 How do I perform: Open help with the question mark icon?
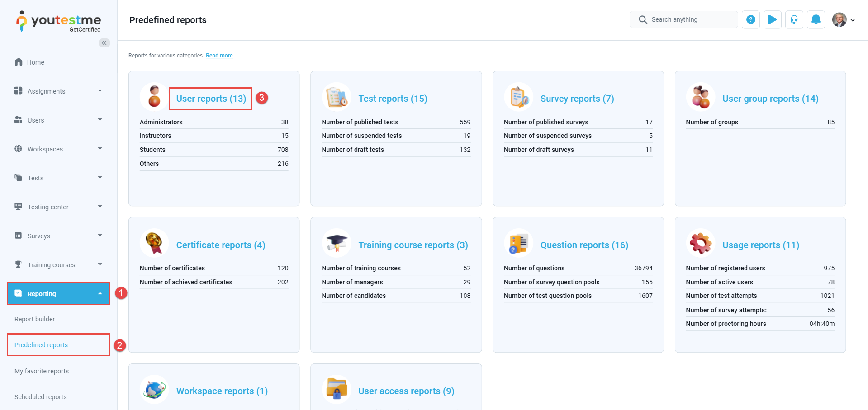click(x=751, y=19)
